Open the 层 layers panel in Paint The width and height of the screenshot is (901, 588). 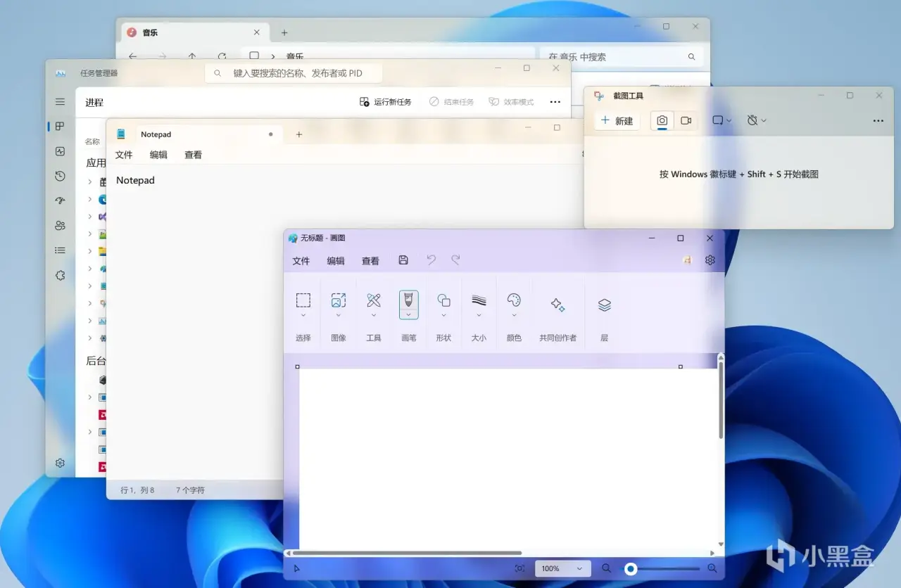[x=604, y=305]
